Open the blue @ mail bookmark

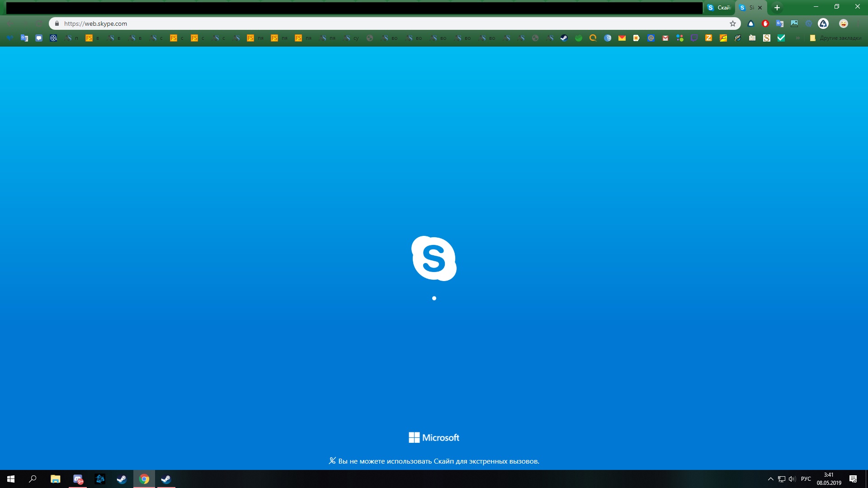(x=651, y=38)
